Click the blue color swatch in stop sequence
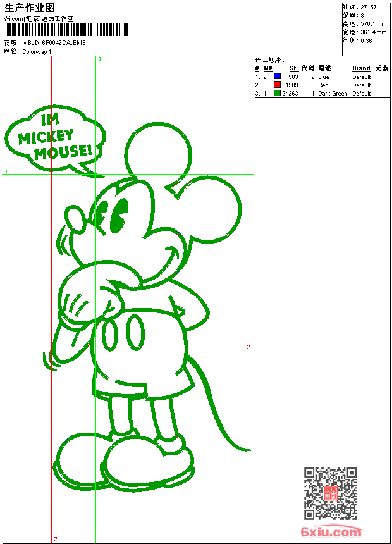This screenshot has width=392, height=544. pyautogui.click(x=277, y=77)
